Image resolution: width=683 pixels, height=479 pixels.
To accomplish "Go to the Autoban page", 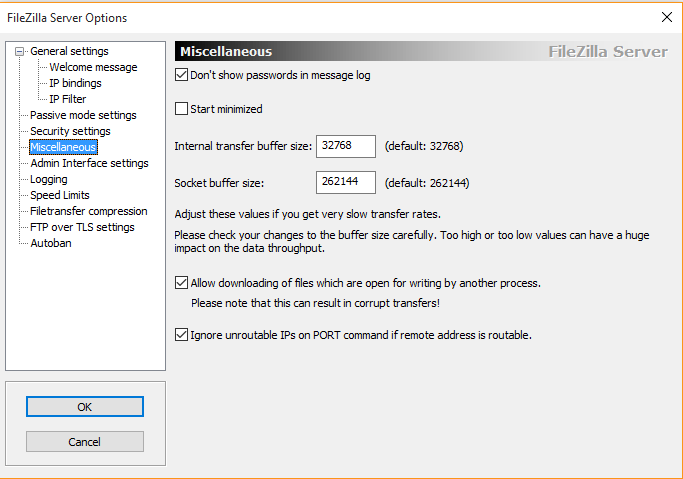I will tap(51, 243).
